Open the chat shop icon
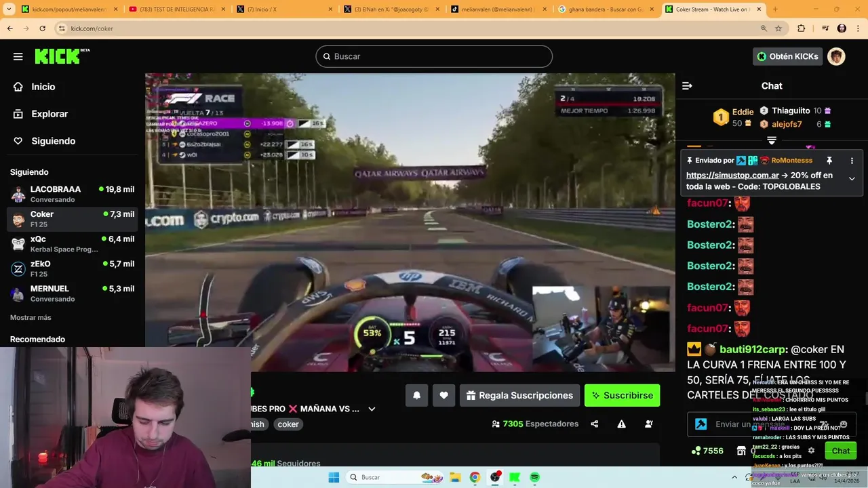Image resolution: width=868 pixels, height=488 pixels. click(741, 451)
